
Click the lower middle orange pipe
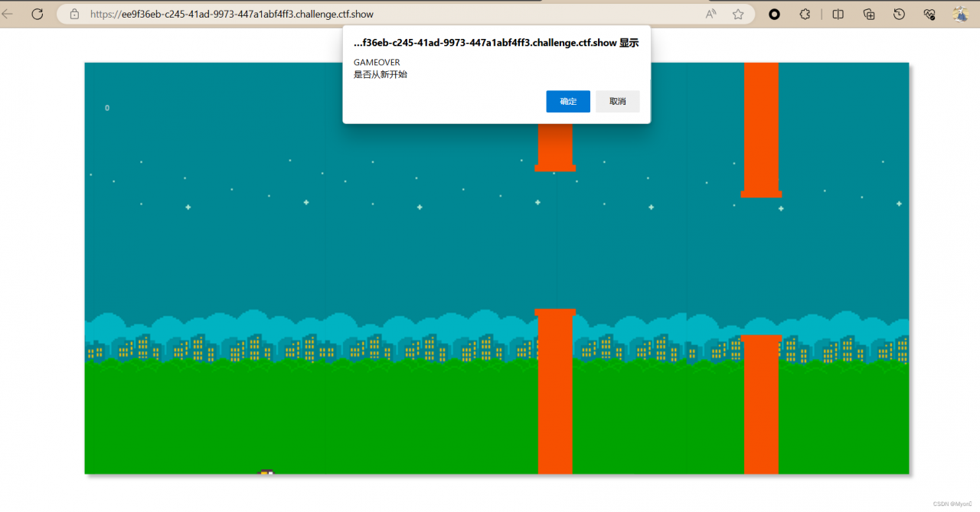pyautogui.click(x=555, y=390)
